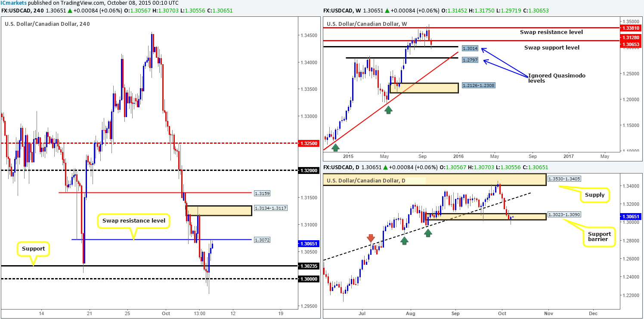644x319 pixels.
Task: Click the green arrow below daily chart's July-August candles
Action: (x=404, y=241)
